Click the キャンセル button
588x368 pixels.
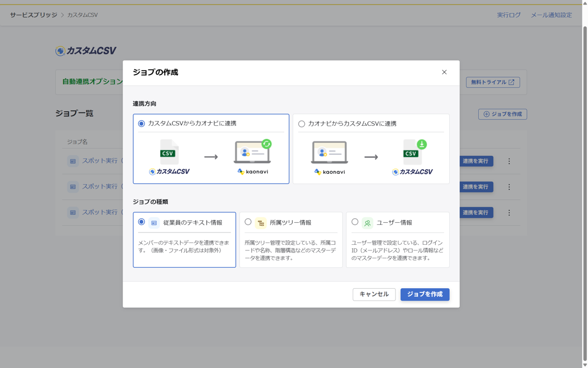pos(374,294)
